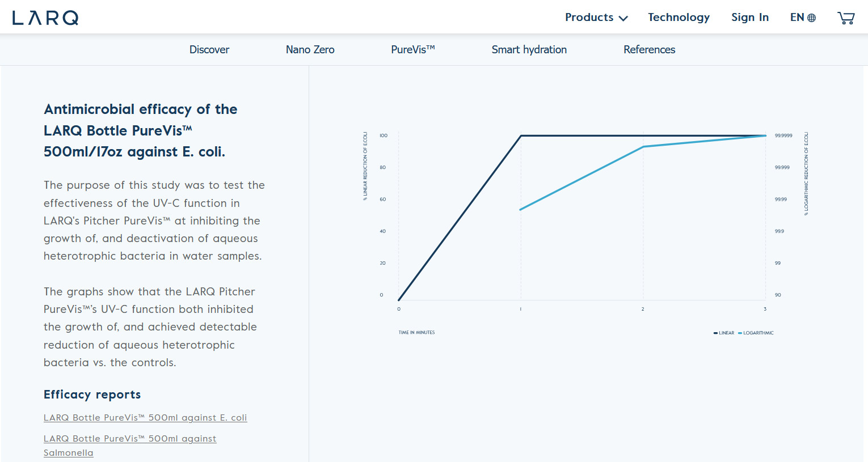Go to the Technology page
Viewport: 868px width, 462px height.
click(679, 18)
